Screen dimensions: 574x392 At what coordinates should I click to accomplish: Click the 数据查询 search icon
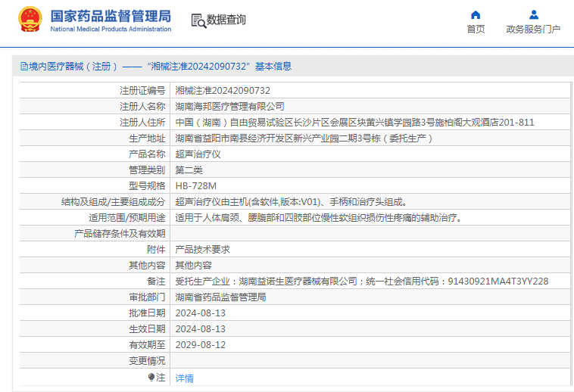pyautogui.click(x=198, y=20)
